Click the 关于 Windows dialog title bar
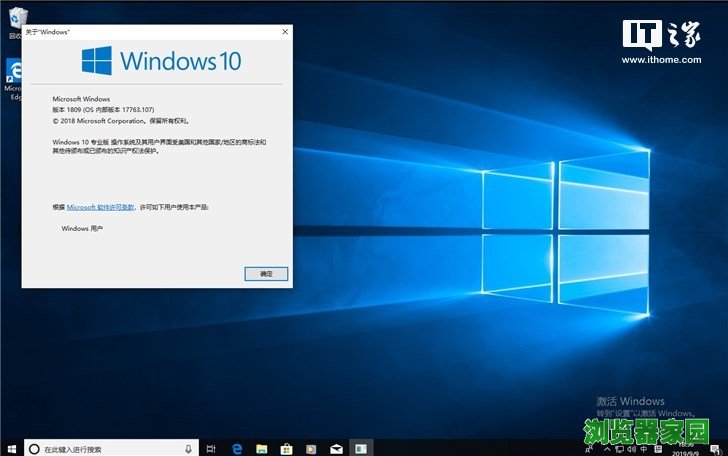 coord(150,32)
